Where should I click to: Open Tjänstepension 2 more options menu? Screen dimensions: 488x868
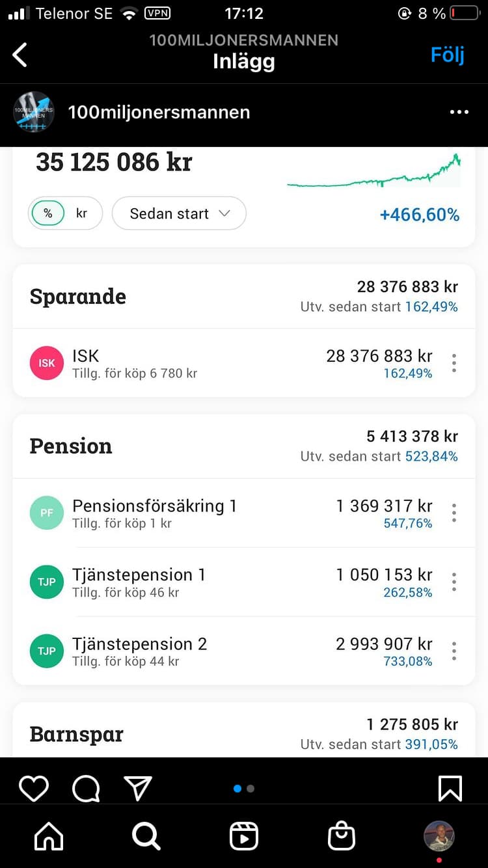click(454, 651)
